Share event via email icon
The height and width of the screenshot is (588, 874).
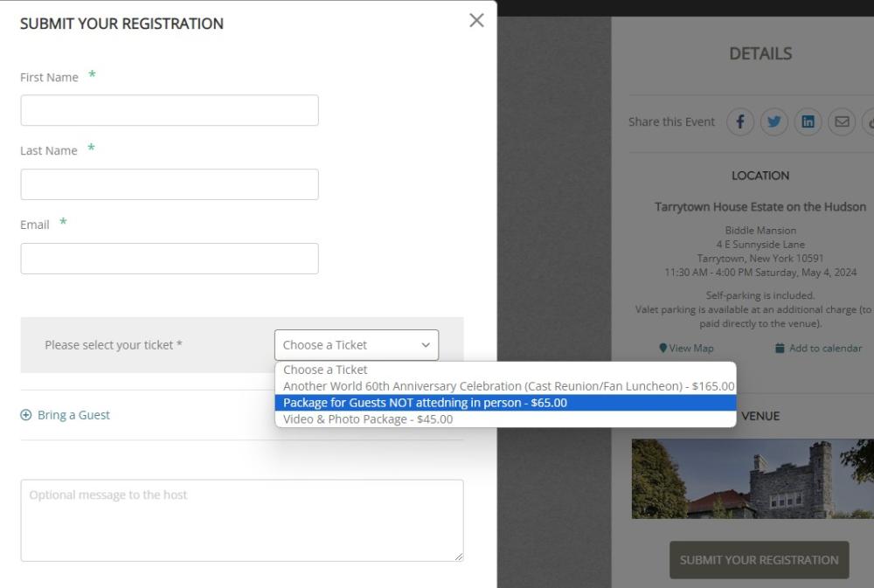coord(842,122)
